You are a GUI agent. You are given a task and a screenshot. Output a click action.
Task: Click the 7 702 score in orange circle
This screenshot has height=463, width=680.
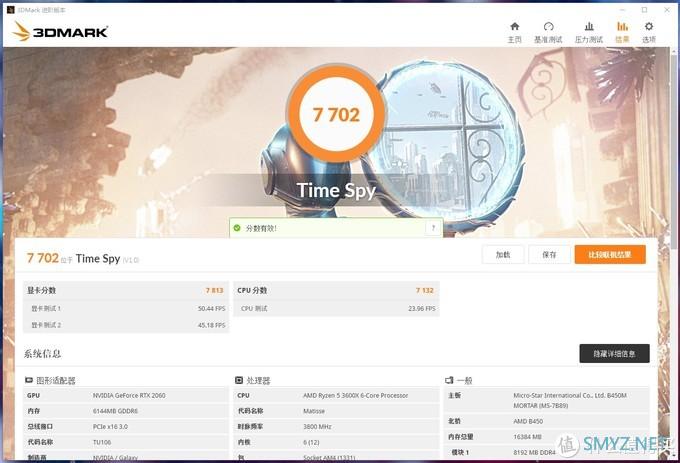tap(336, 115)
